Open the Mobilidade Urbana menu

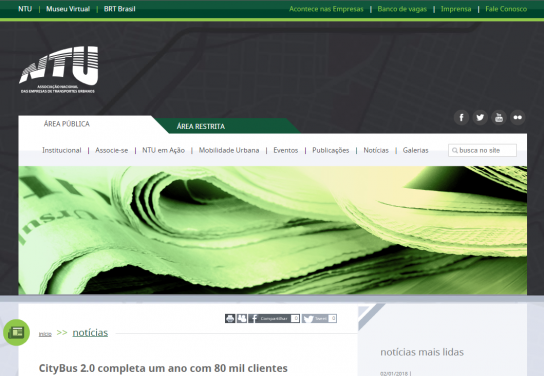229,150
